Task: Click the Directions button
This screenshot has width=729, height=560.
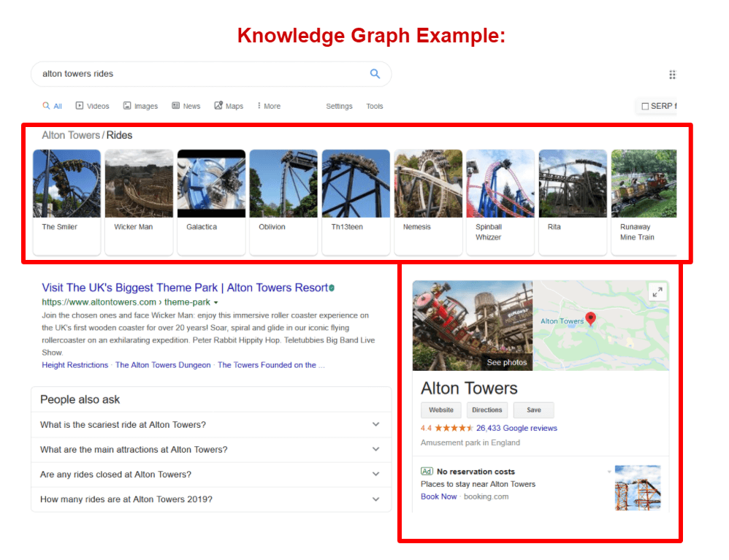Action: click(x=486, y=410)
